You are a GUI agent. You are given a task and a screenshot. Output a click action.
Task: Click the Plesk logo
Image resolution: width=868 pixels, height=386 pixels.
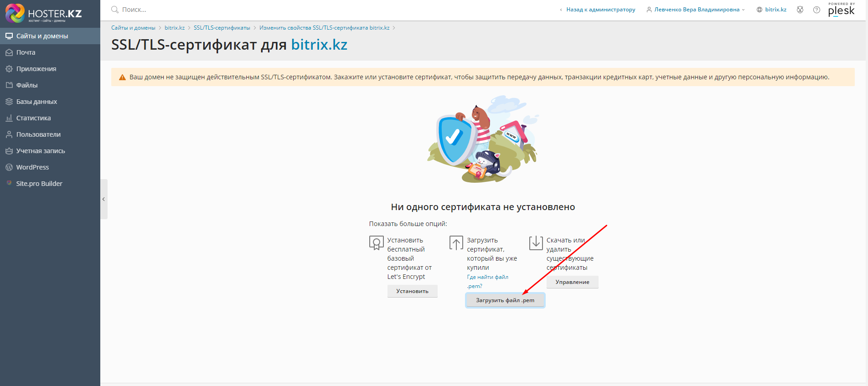click(x=842, y=10)
